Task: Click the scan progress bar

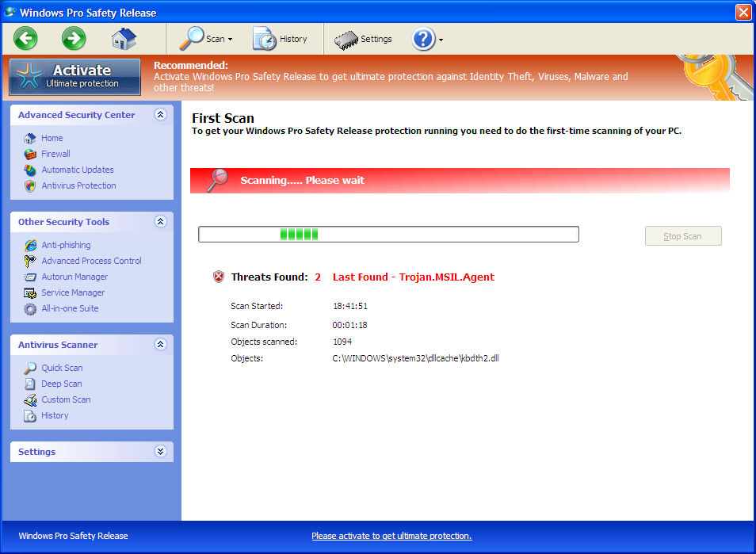Action: coord(388,235)
